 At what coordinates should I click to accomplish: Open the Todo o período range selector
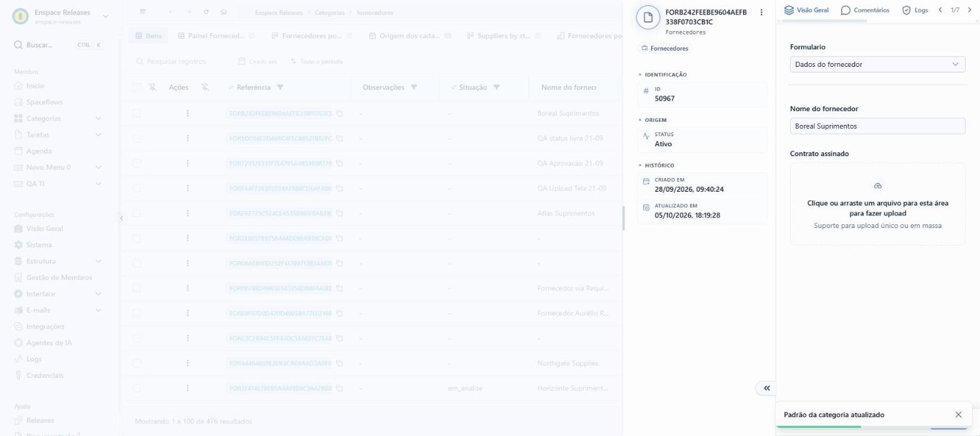click(316, 61)
